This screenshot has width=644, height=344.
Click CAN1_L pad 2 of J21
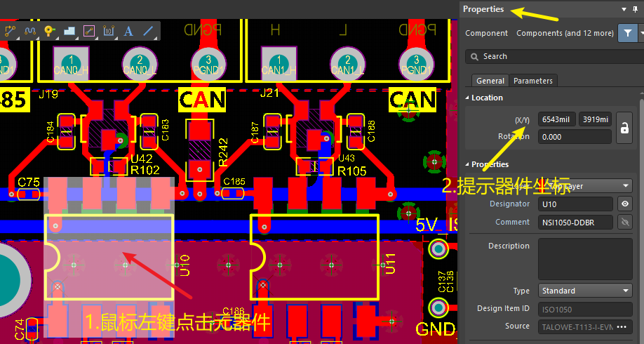point(348,63)
